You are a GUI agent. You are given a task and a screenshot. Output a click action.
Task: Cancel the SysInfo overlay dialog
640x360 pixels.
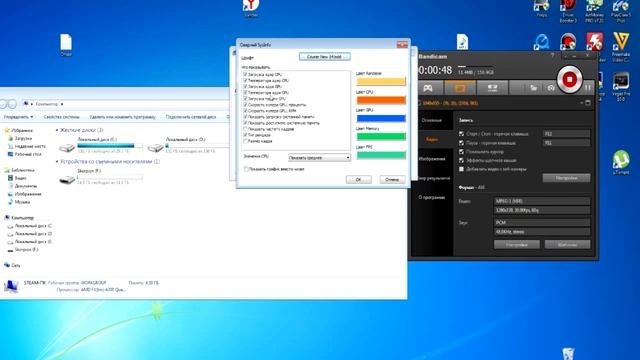[392, 180]
